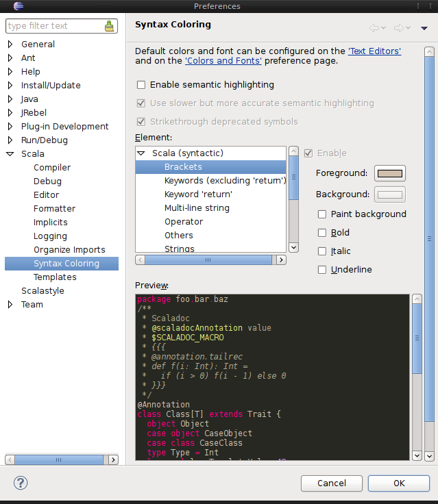
Task: Open the 'Text Editors' preference link
Action: (375, 51)
